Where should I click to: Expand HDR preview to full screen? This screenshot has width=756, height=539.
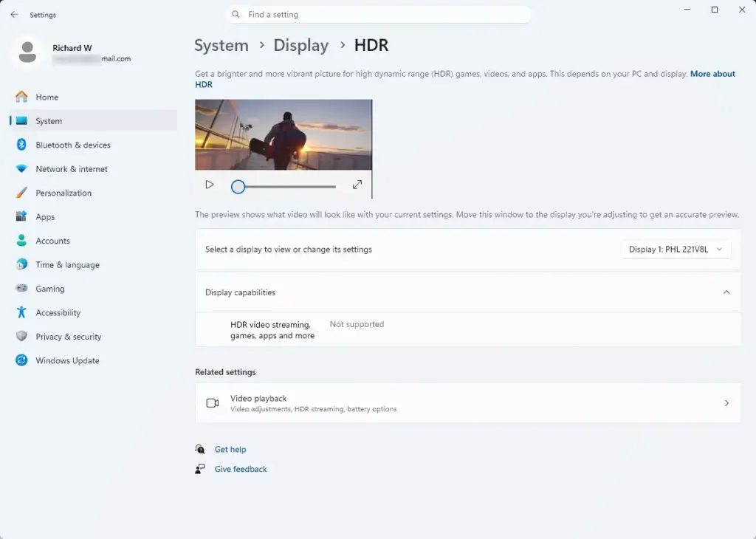pos(357,185)
